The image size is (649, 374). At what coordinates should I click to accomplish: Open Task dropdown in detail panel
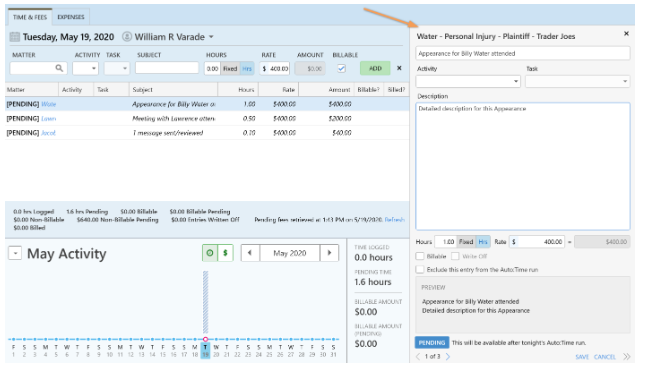[577, 81]
